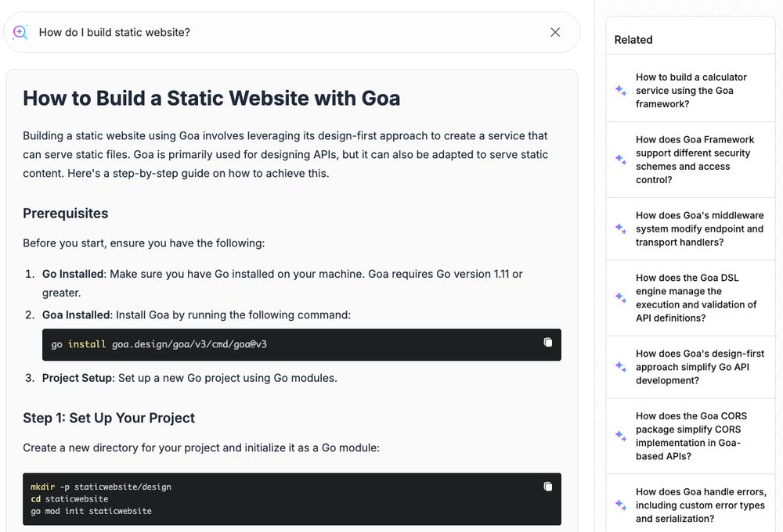The height and width of the screenshot is (532, 783).
Task: Click sparkle icon beside CORS package question
Action: point(621,437)
